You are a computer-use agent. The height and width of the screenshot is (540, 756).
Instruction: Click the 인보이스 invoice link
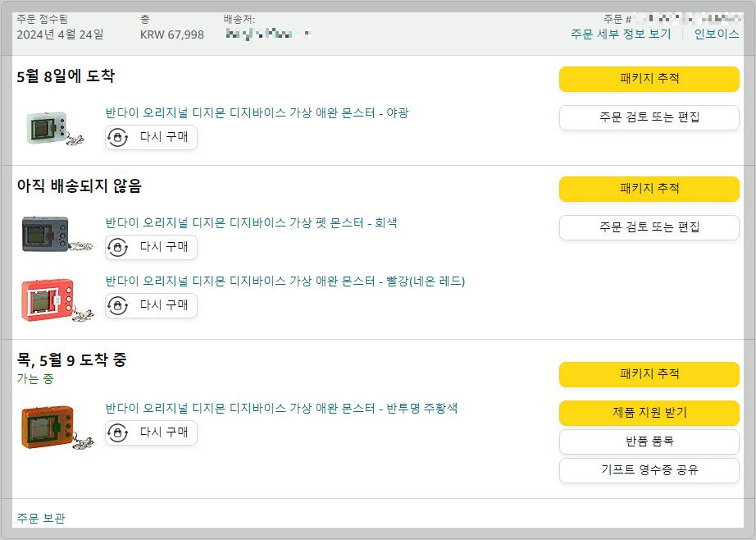tap(719, 34)
